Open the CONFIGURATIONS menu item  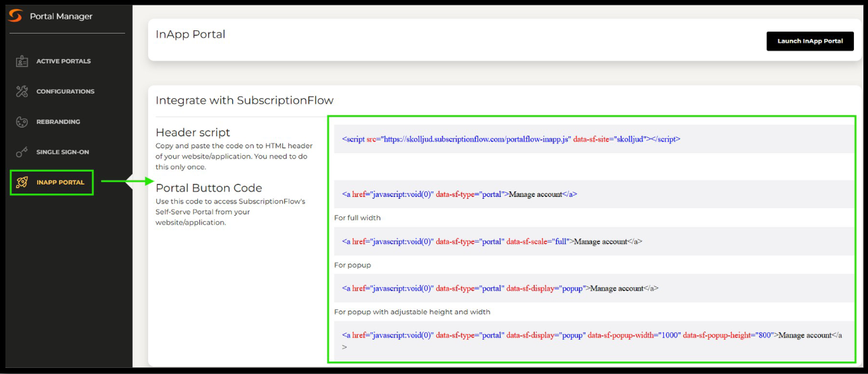click(x=65, y=92)
